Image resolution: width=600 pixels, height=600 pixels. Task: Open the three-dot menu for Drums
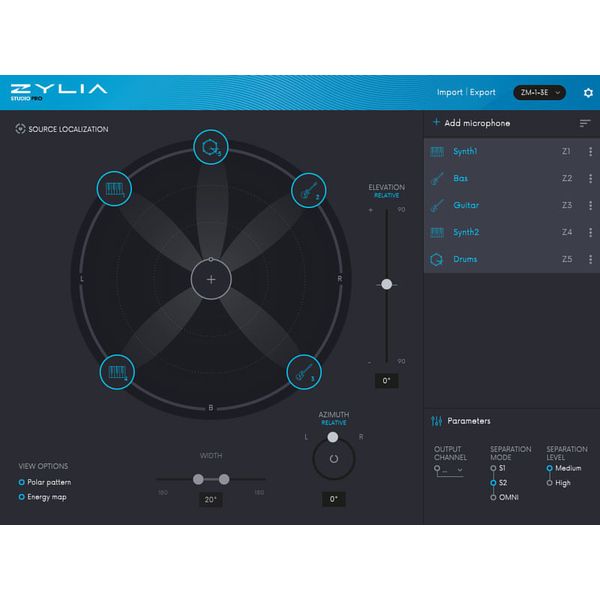coord(590,259)
